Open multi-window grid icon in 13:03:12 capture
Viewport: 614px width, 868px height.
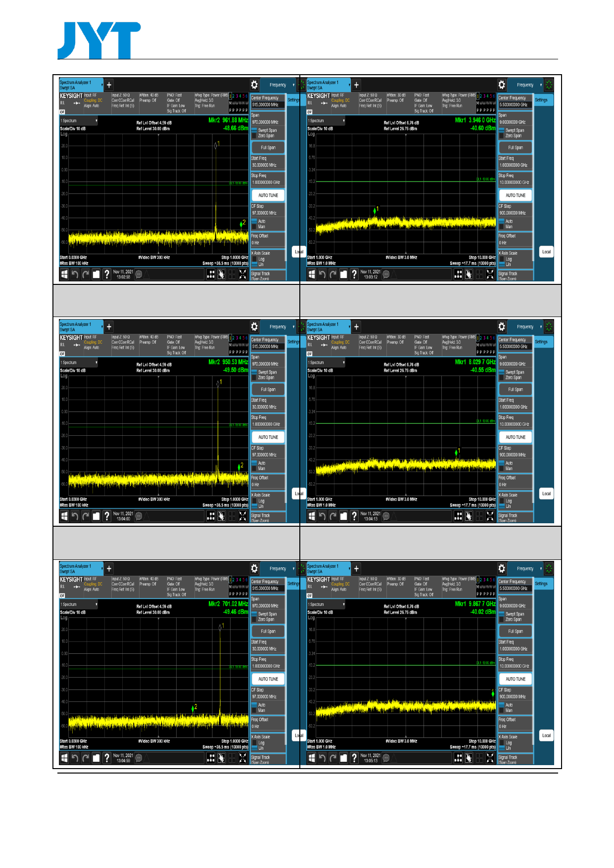tap(458, 274)
